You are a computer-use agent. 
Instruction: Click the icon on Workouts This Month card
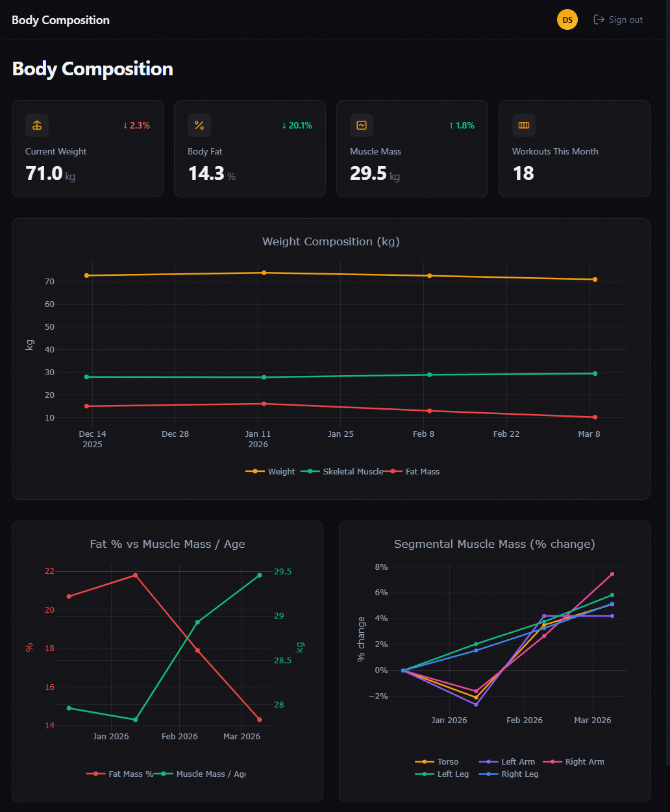tap(524, 125)
